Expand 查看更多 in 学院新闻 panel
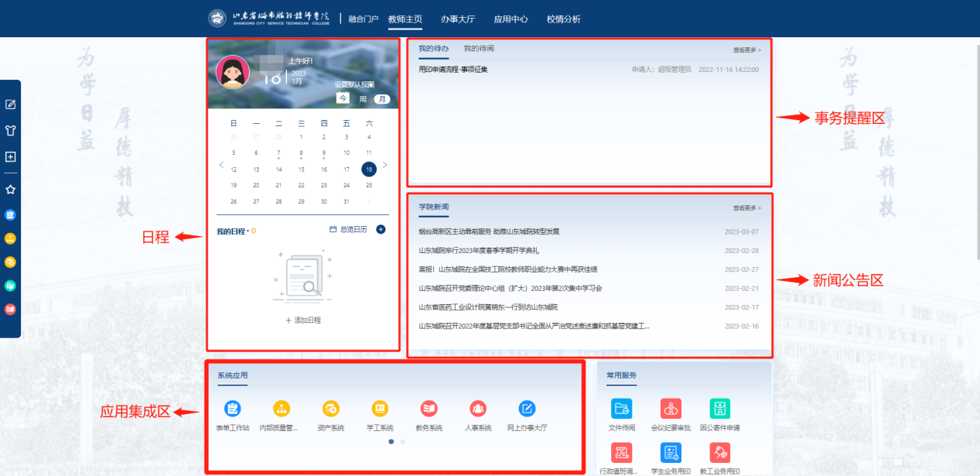The image size is (980, 476). point(746,207)
